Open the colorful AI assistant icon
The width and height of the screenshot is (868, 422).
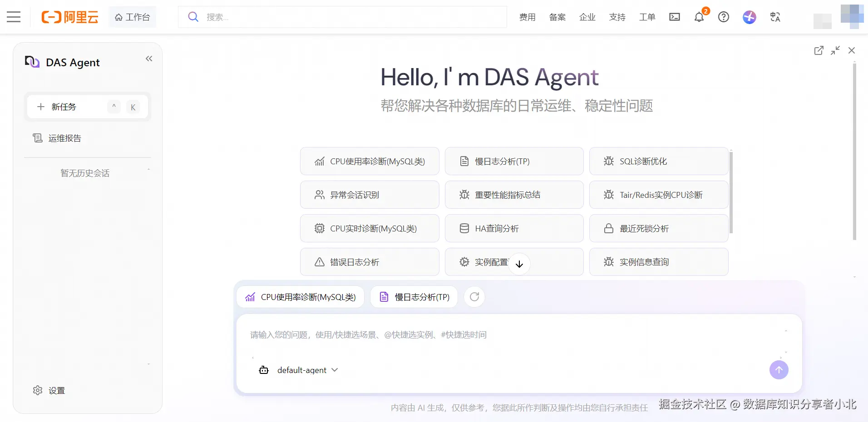750,17
